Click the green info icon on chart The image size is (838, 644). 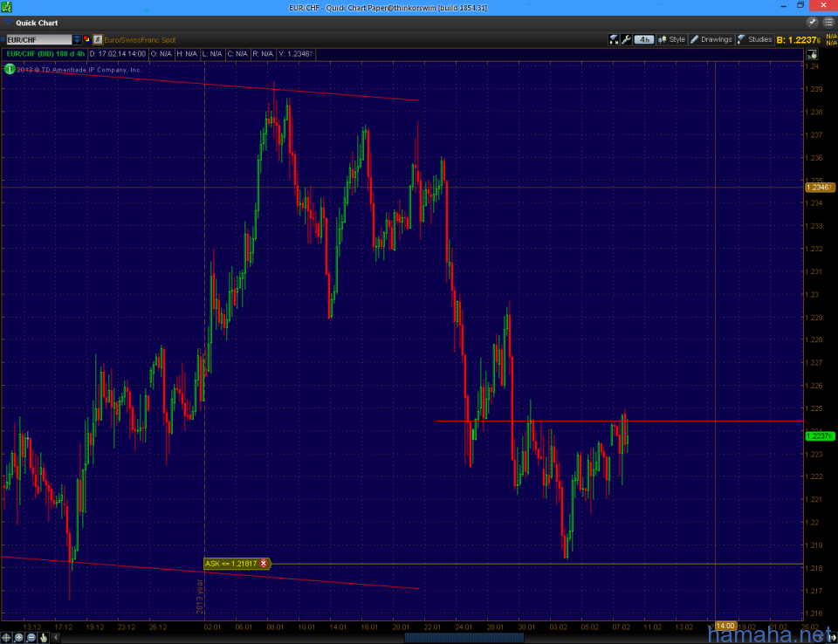coord(9,69)
